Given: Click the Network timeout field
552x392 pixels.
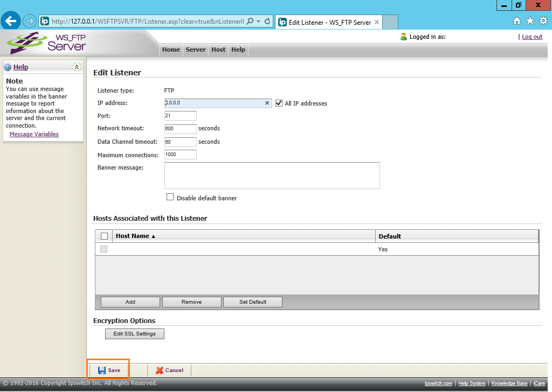Looking at the screenshot, I should point(180,129).
